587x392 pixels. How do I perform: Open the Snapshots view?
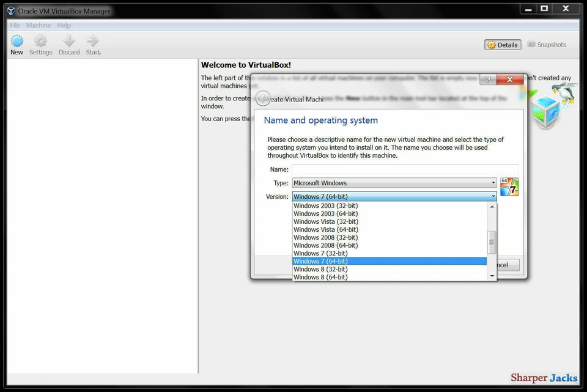click(547, 44)
